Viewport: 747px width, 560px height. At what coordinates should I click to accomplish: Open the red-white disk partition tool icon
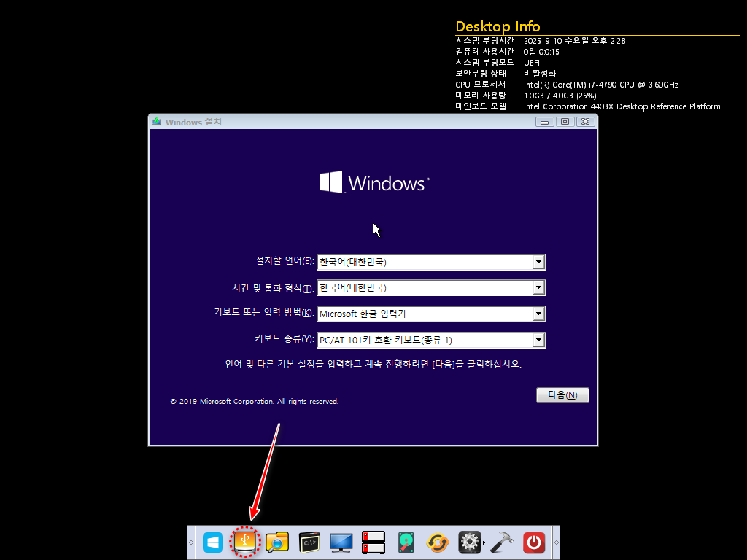tap(373, 542)
